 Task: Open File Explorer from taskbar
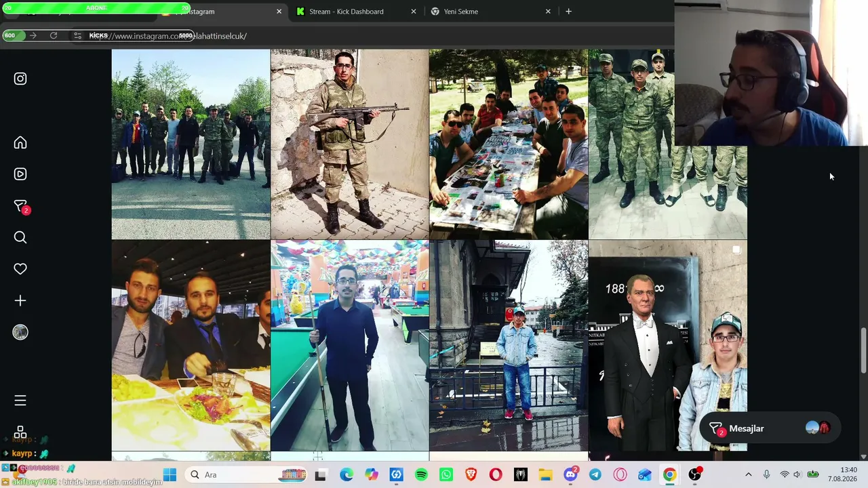[x=545, y=475]
